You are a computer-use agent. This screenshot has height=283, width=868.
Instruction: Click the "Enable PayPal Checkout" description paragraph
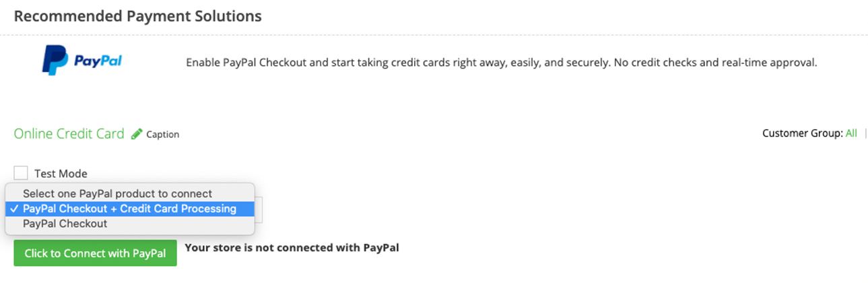[501, 63]
